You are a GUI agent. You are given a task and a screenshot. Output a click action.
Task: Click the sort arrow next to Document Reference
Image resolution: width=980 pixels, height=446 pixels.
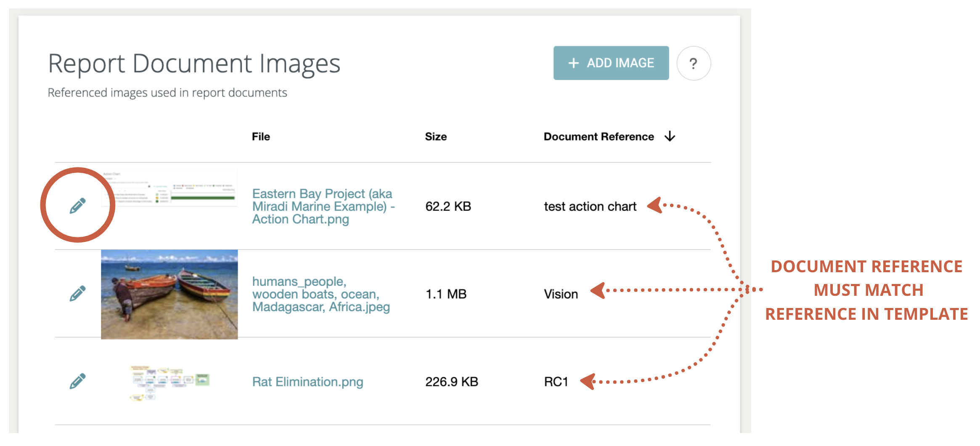670,136
